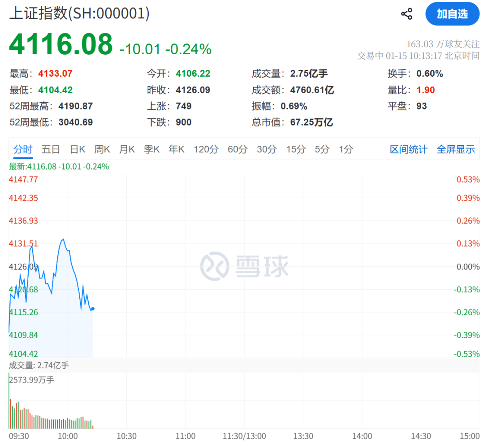Click the 加自选 button
This screenshot has height=448, width=484.
pos(453,14)
